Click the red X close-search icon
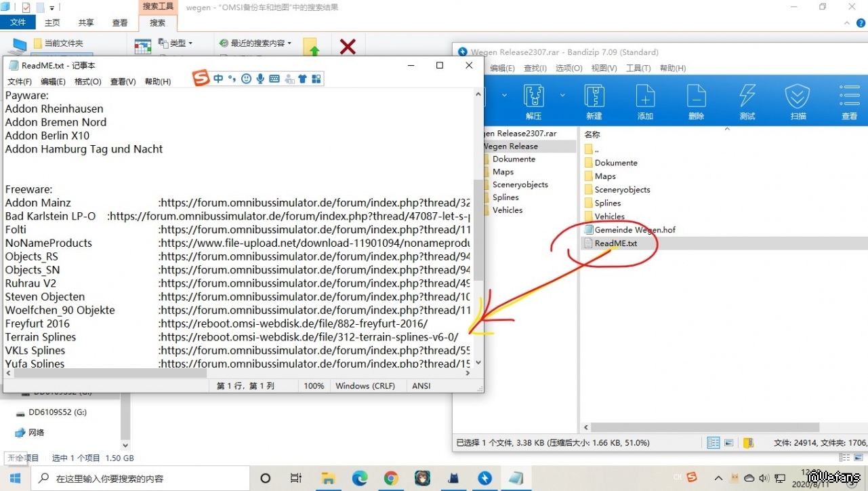 click(348, 46)
